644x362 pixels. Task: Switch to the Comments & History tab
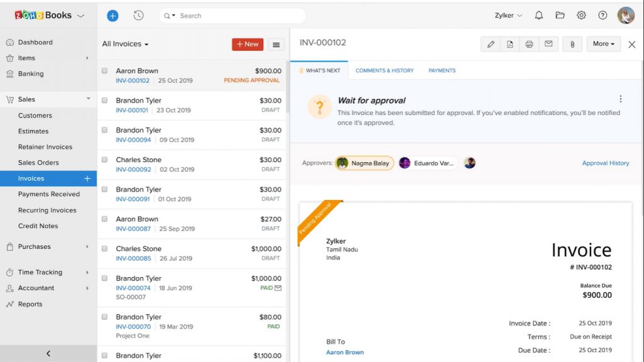pos(384,70)
